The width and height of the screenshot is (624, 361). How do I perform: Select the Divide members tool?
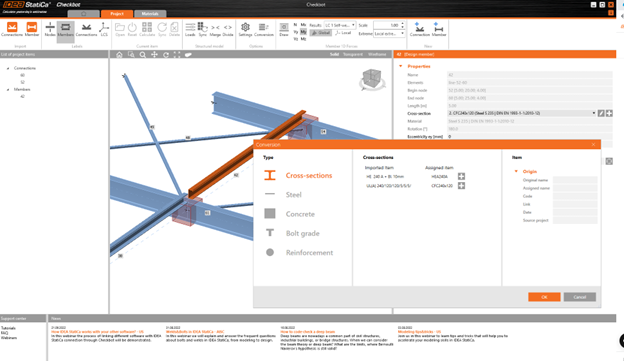228,29
